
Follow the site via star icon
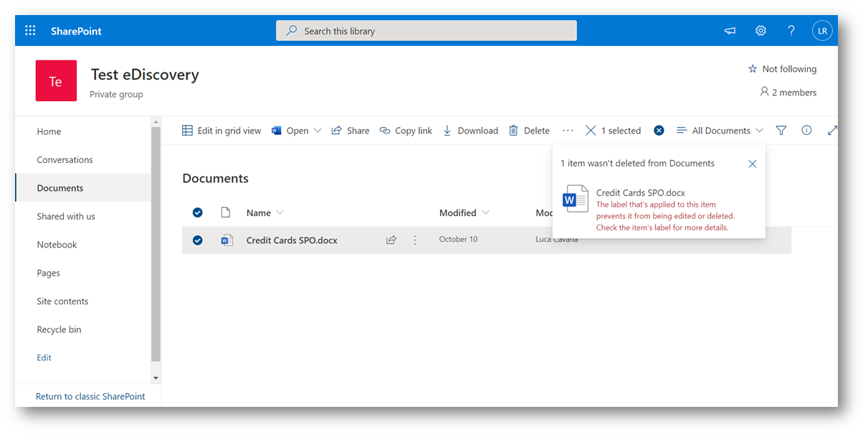tap(753, 69)
